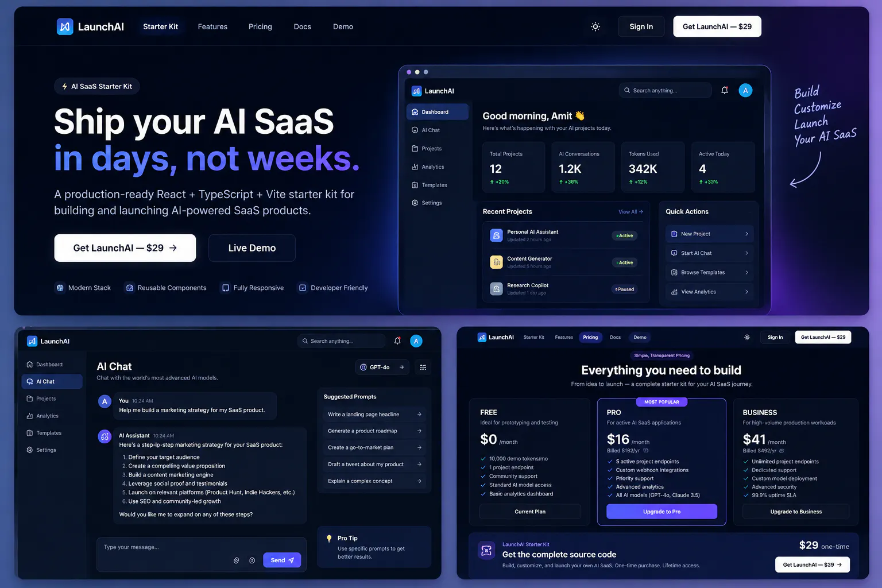
Task: Click the Content Generator project icon
Action: click(496, 262)
